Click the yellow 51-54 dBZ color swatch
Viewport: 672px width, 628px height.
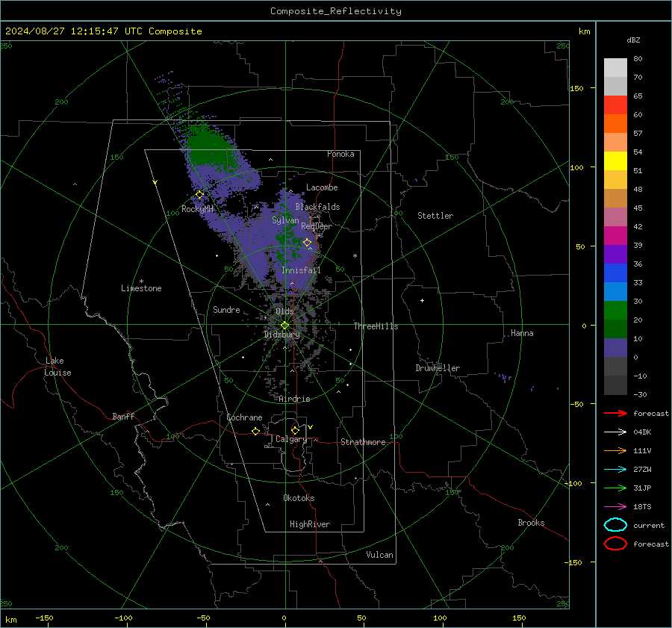[x=615, y=161]
